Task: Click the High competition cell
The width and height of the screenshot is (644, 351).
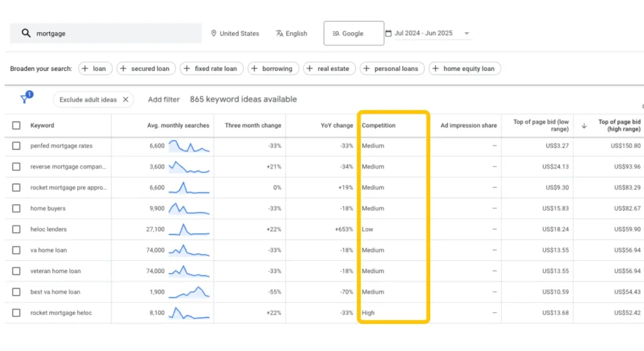Action: click(x=368, y=313)
